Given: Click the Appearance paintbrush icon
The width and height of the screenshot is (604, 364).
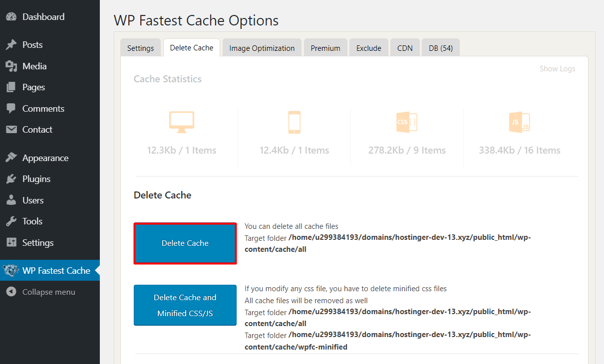Looking at the screenshot, I should coord(11,157).
